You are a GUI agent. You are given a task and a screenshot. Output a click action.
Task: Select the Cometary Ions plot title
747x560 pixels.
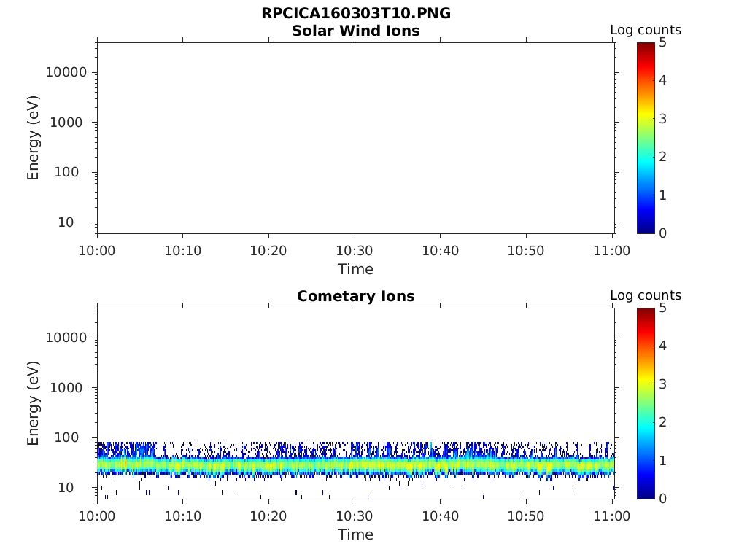coord(356,296)
